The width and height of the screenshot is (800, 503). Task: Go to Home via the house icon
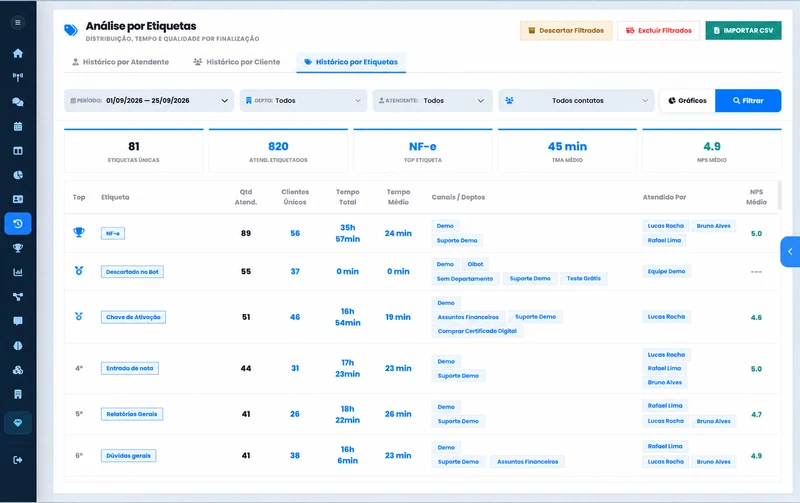coord(18,53)
